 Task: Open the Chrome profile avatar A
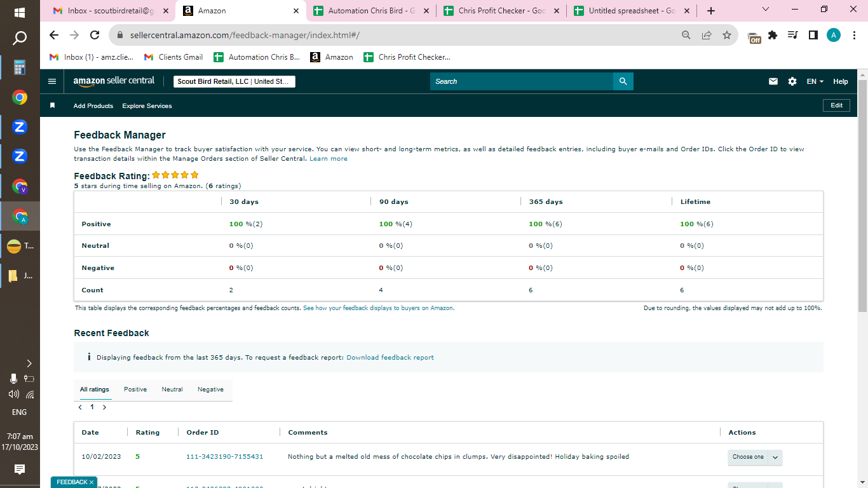pos(834,36)
